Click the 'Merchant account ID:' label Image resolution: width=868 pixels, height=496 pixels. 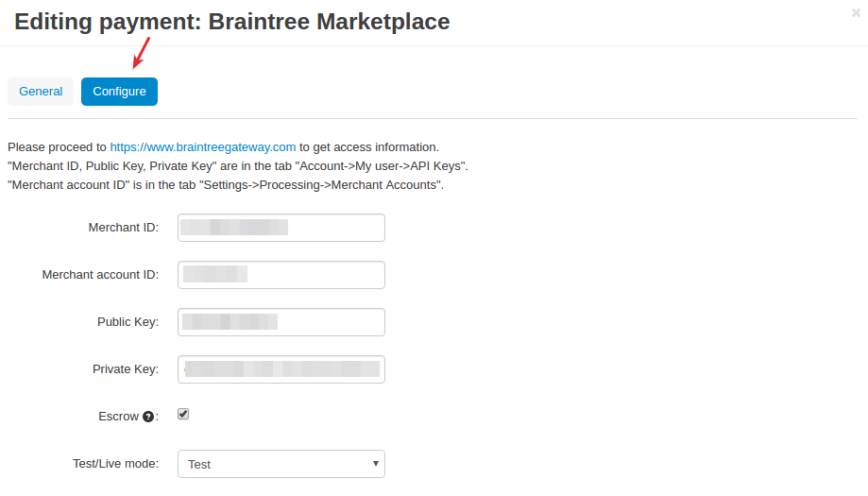(100, 275)
